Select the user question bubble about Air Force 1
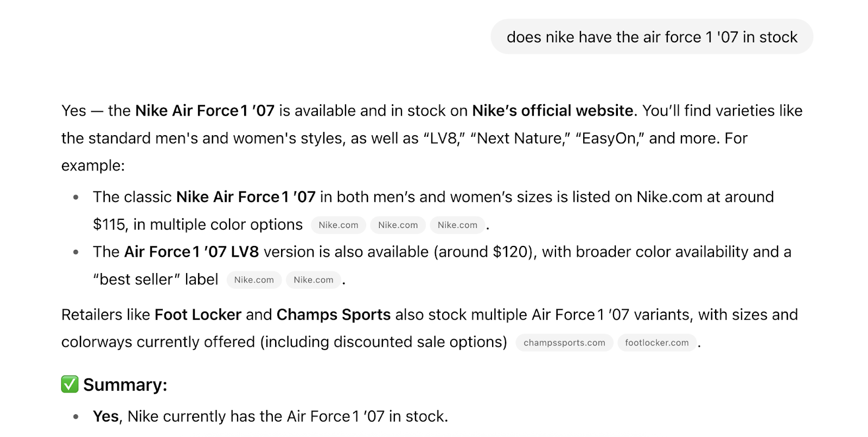 click(x=652, y=36)
